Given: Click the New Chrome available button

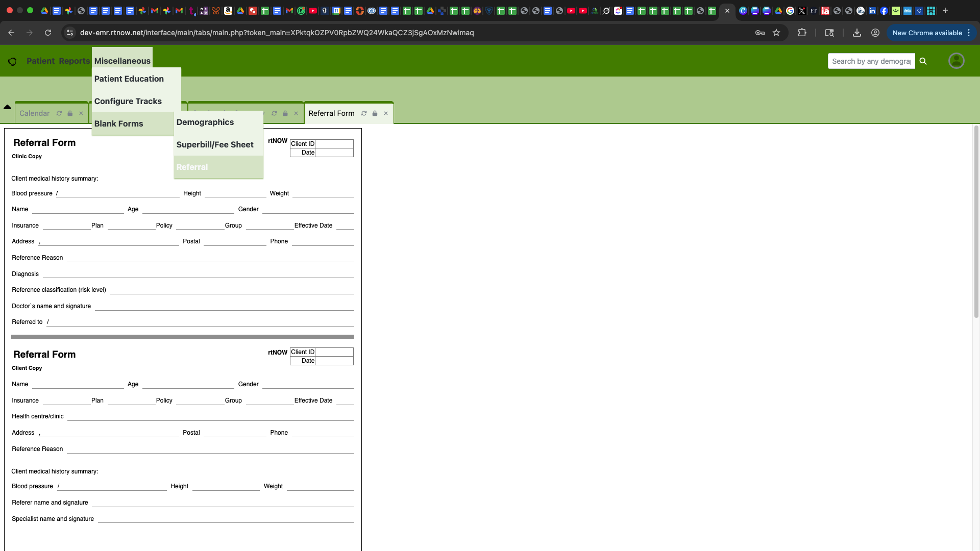Looking at the screenshot, I should 927,33.
